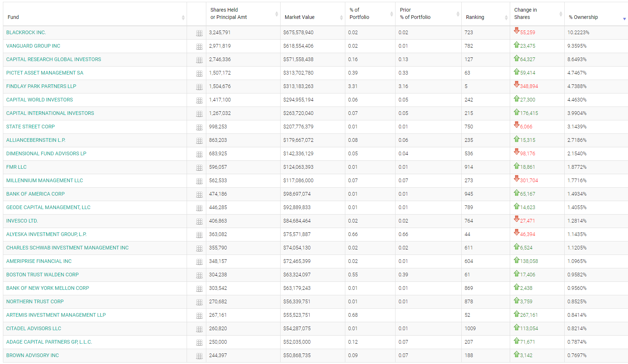The image size is (628, 364).
Task: Sort by Change in Shares column
Action: (537, 14)
